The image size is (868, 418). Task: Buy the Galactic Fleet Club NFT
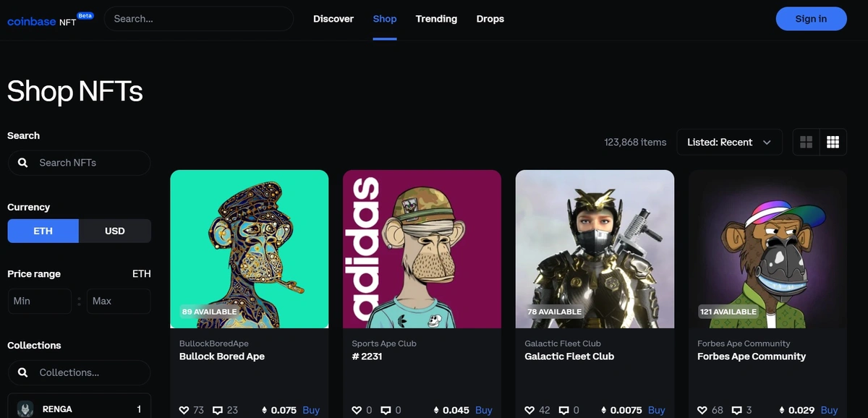(657, 410)
